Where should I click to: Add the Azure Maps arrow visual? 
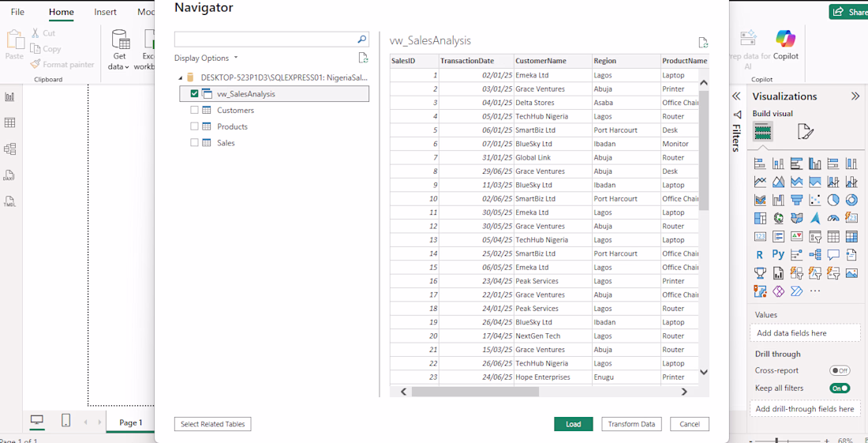(x=815, y=218)
